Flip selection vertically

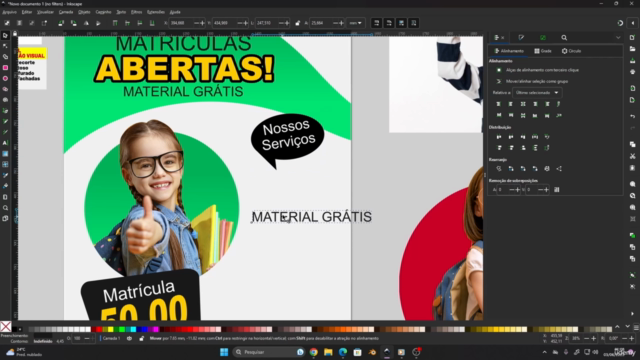pos(98,23)
